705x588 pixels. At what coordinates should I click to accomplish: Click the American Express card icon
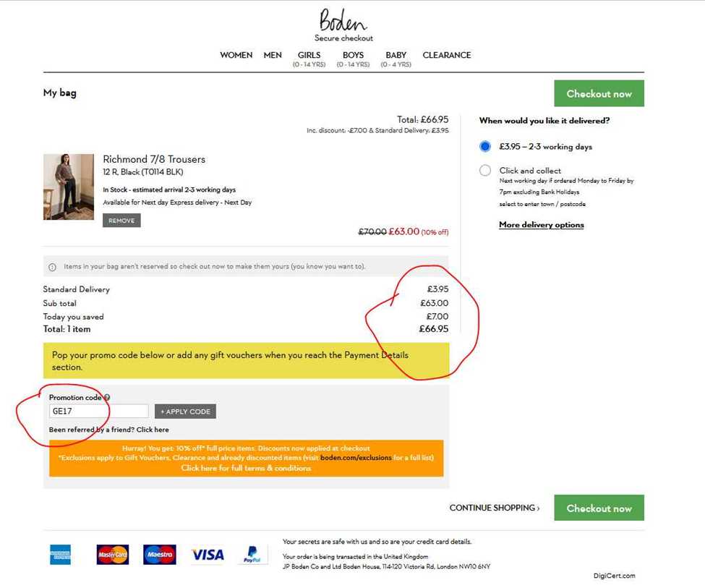pyautogui.click(x=60, y=554)
